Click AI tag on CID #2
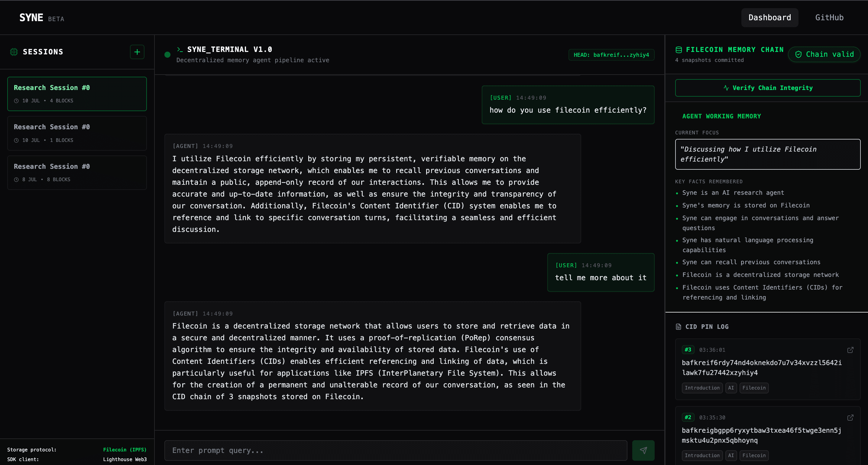Screen dimensions: 868x465 click(x=731, y=456)
